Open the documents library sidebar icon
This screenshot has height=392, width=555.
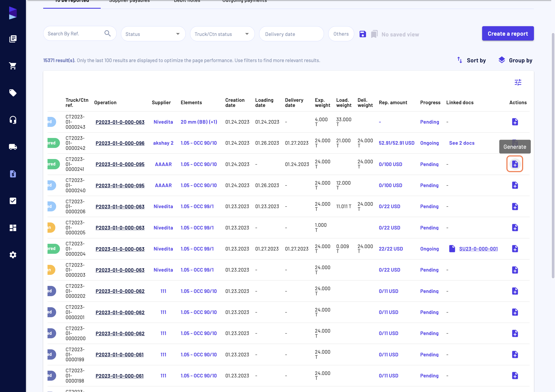coord(13,39)
